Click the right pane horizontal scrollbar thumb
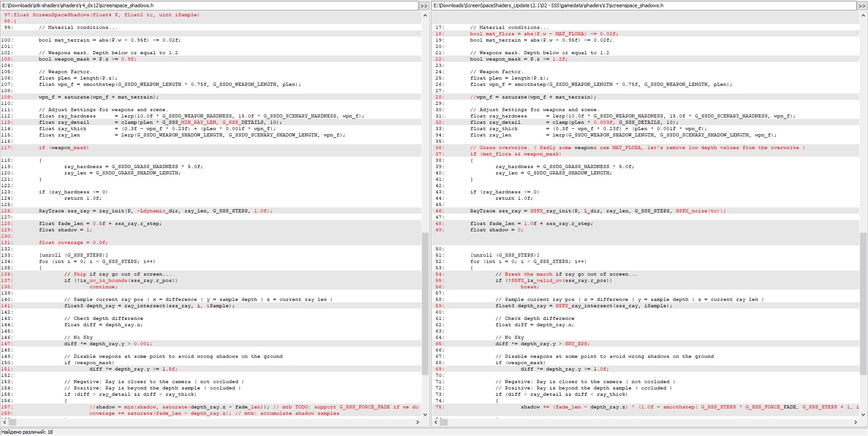This screenshot has height=436, width=868. click(x=444, y=422)
